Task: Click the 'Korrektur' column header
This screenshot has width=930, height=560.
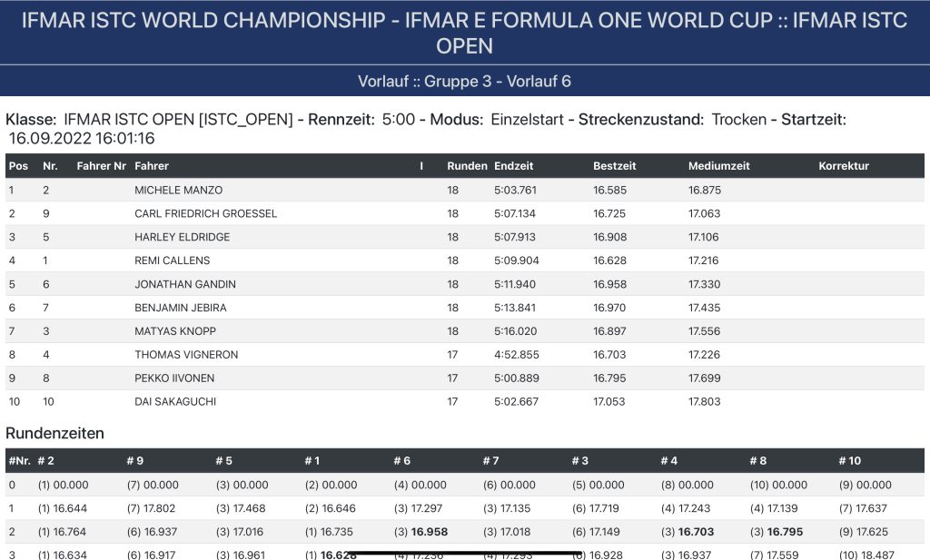Action: click(844, 166)
